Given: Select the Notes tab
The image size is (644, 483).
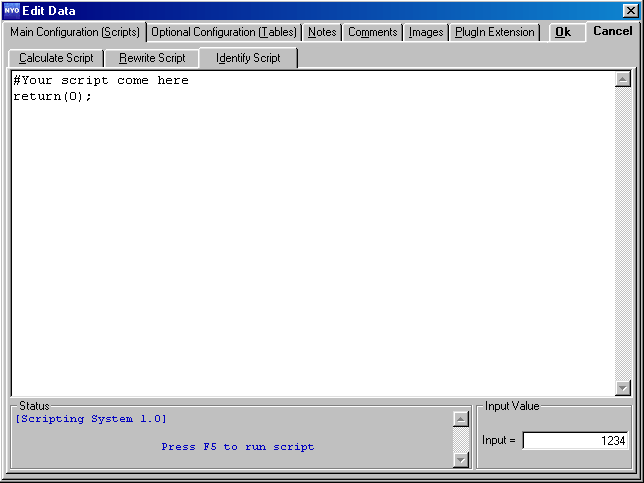Looking at the screenshot, I should coord(322,32).
